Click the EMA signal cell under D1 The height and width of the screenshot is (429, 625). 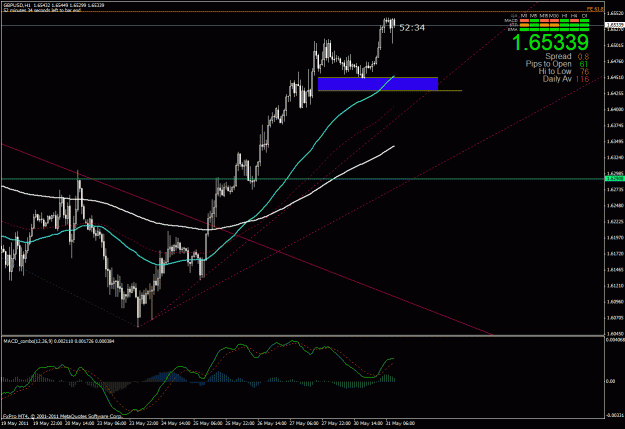(x=584, y=30)
